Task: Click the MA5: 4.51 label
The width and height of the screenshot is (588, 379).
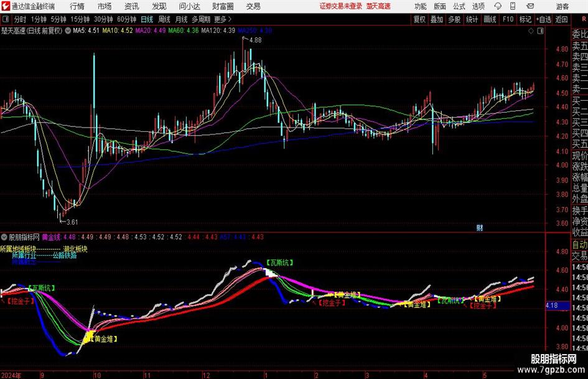Action: pos(86,30)
